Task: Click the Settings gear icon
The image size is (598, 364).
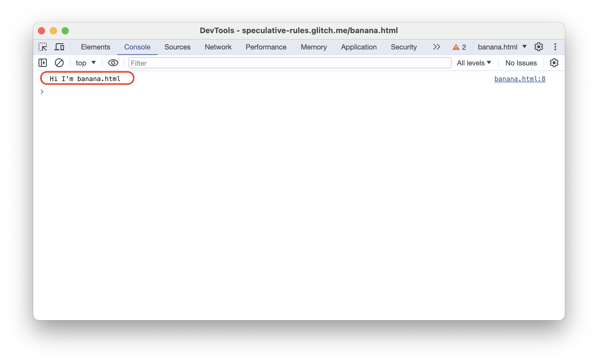Action: point(539,47)
